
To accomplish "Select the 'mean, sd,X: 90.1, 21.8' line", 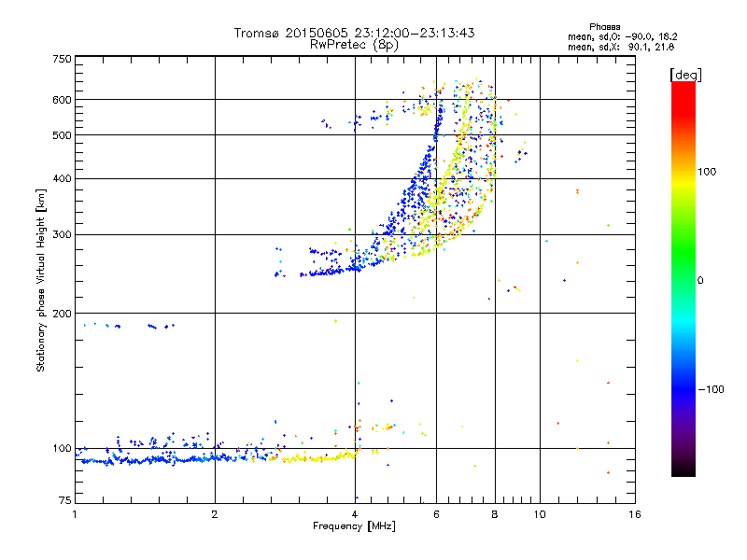I will [621, 48].
